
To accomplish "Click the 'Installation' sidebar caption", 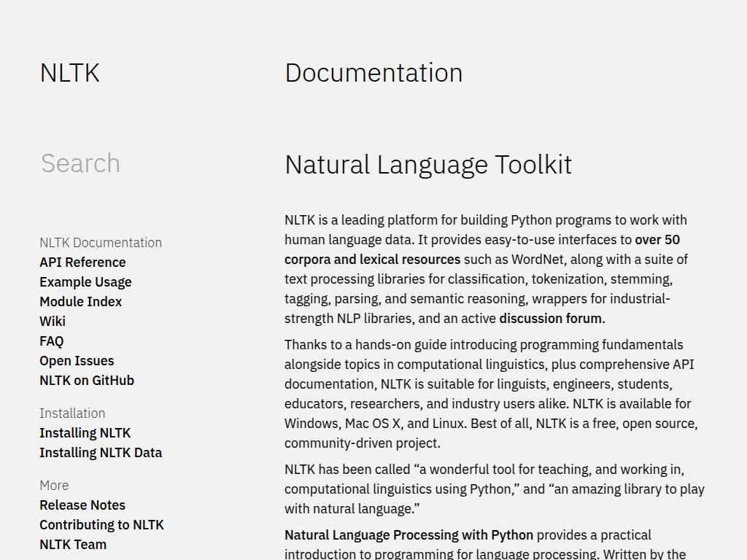I will (x=72, y=413).
